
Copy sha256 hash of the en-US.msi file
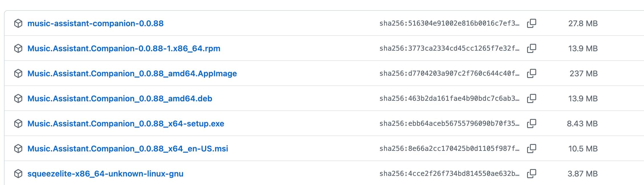click(532, 149)
